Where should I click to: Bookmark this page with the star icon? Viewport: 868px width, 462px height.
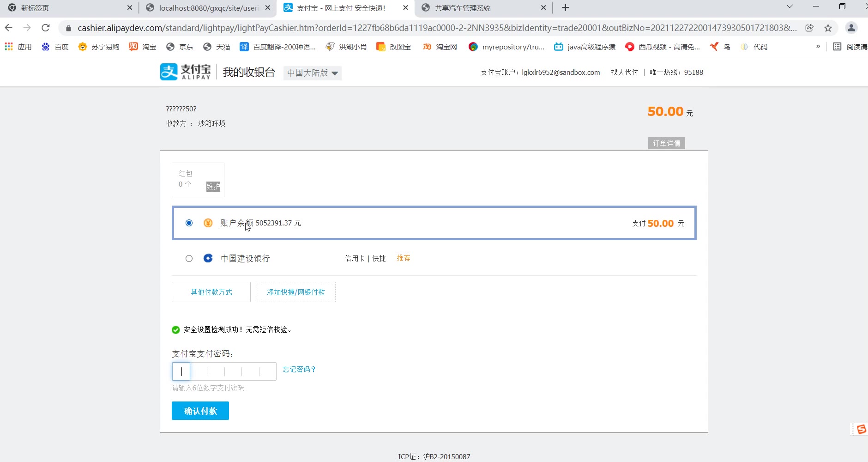[x=828, y=28]
